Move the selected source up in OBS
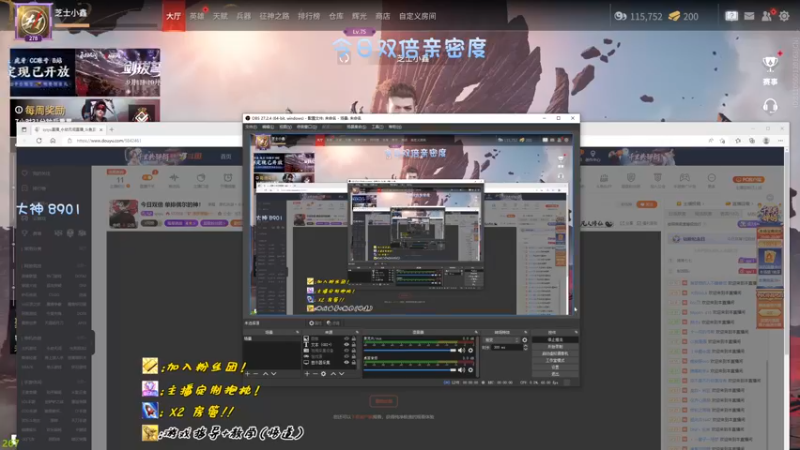The height and width of the screenshot is (450, 800). (333, 373)
